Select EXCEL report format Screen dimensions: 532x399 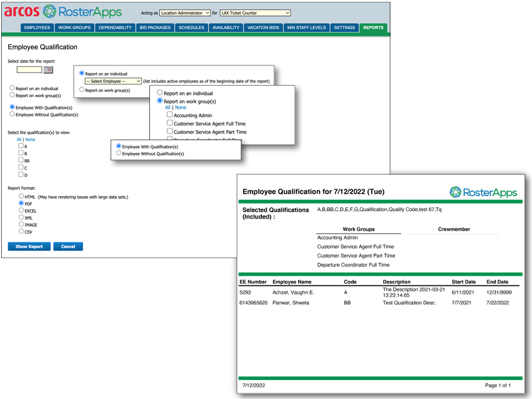[x=21, y=210]
